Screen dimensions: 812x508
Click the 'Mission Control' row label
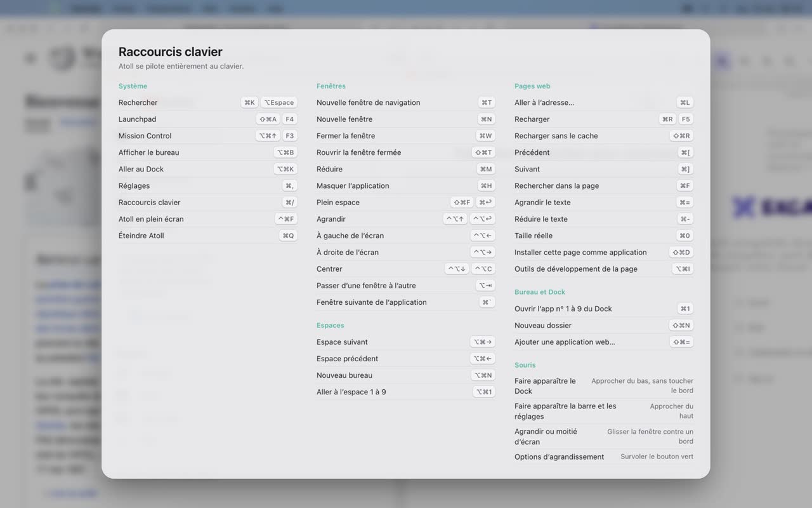click(x=145, y=136)
